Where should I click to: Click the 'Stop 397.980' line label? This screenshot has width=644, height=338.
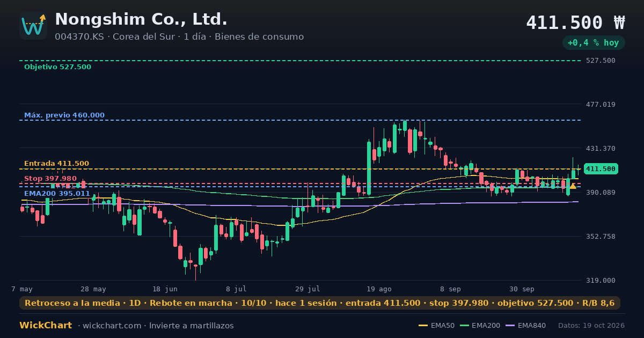pyautogui.click(x=50, y=179)
